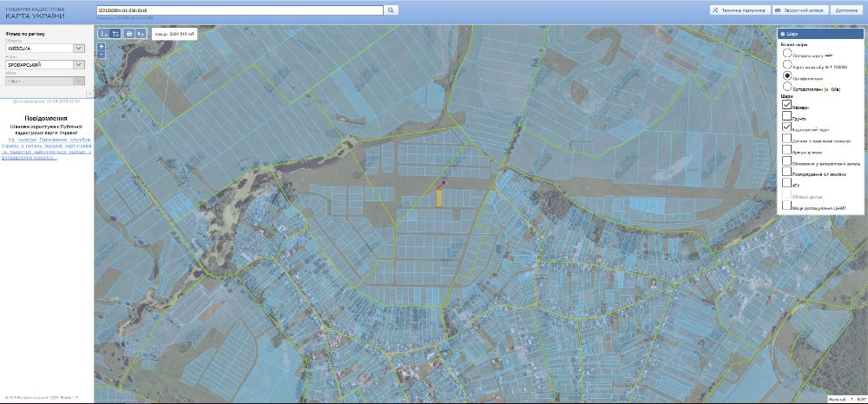Image resolution: width=868 pixels, height=404 pixels.
Task: Uncheck the Кадастровий поділ layer checkbox
Action: click(786, 127)
